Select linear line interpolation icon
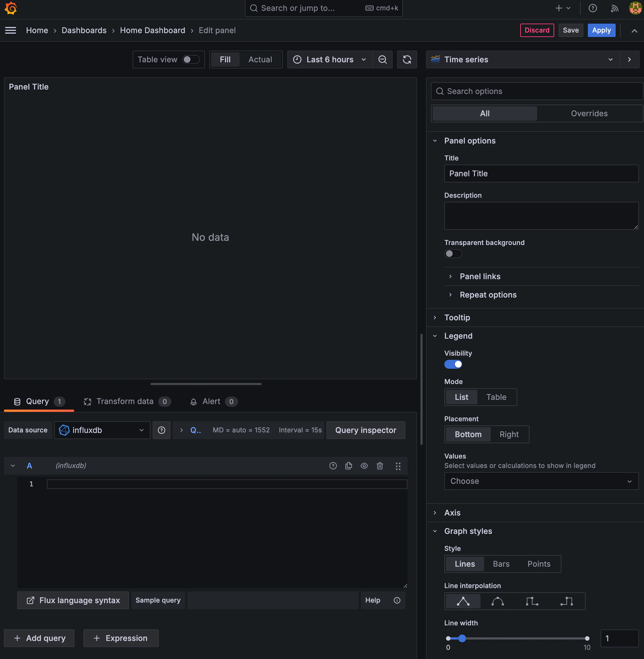The image size is (644, 659). click(463, 601)
